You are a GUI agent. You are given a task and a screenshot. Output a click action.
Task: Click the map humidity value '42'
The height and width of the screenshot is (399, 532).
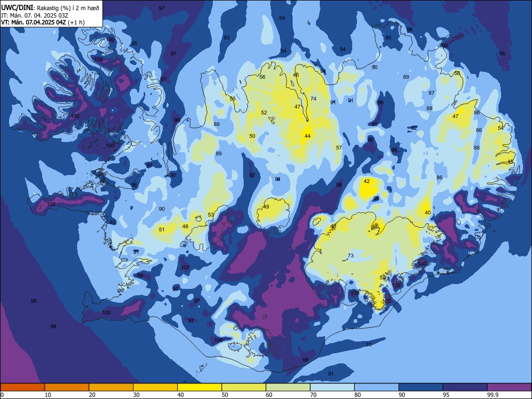pyautogui.click(x=367, y=181)
